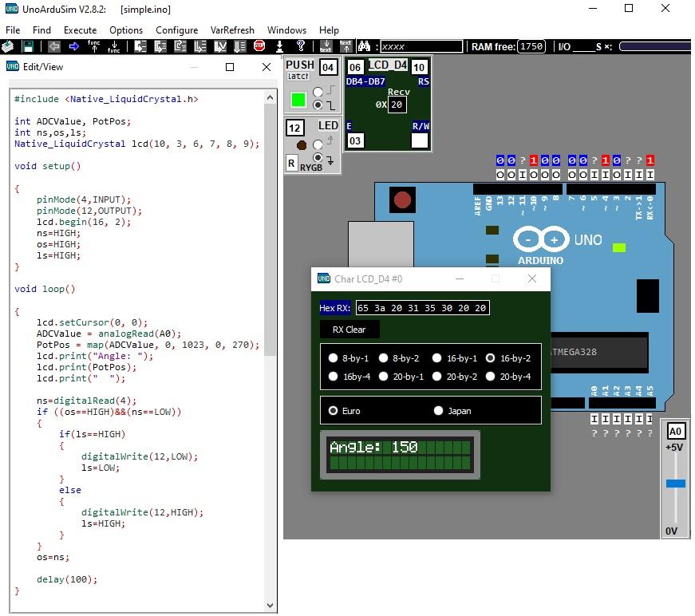Open the File menu
695x616 pixels.
point(13,30)
